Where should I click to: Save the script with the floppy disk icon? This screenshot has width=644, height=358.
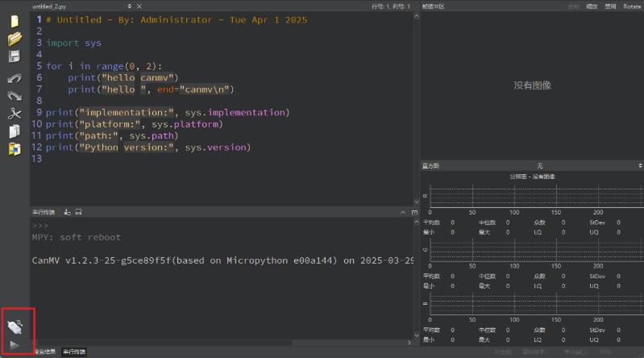[15, 56]
